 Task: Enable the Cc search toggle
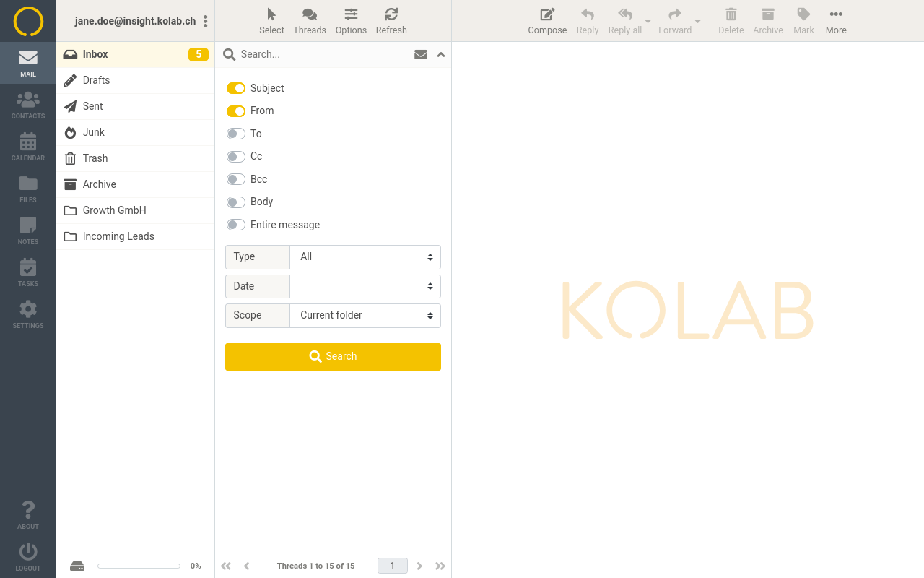(x=236, y=156)
